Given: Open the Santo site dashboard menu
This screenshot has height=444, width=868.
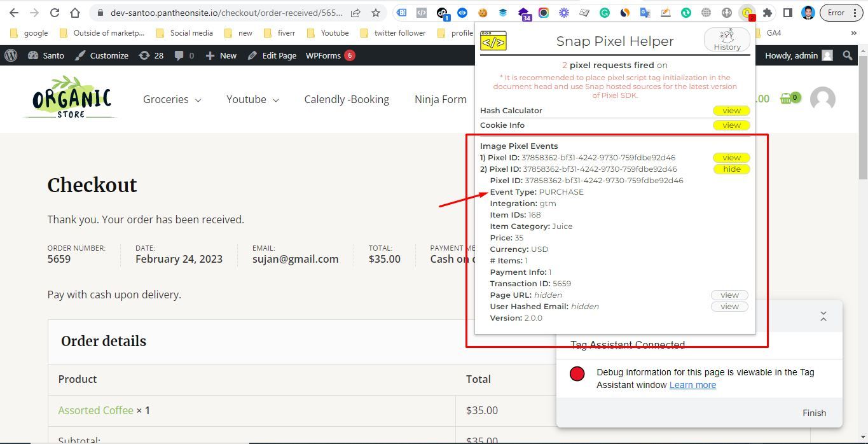Looking at the screenshot, I should [46, 55].
